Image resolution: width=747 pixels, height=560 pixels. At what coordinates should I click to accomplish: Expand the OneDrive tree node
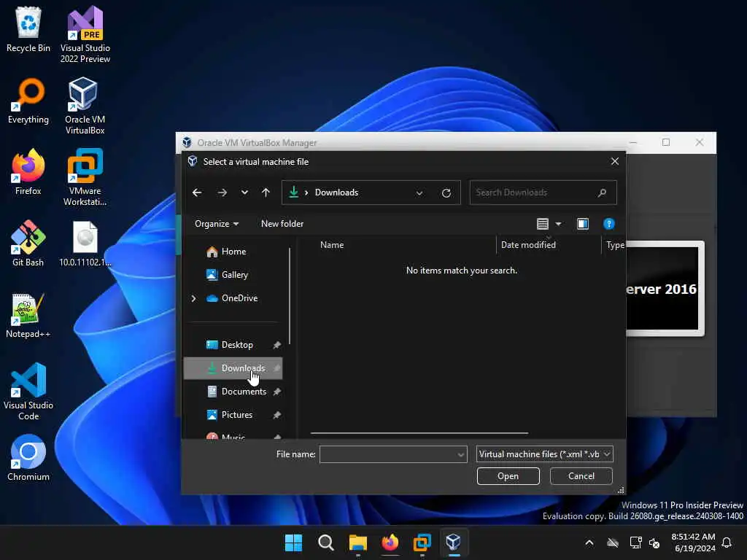point(193,298)
